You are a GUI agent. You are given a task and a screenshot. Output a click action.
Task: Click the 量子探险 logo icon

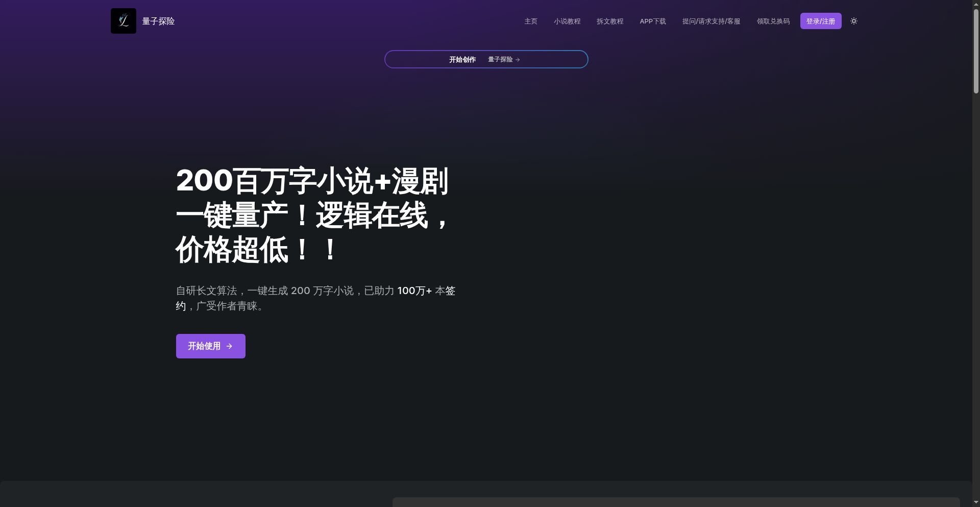point(122,21)
